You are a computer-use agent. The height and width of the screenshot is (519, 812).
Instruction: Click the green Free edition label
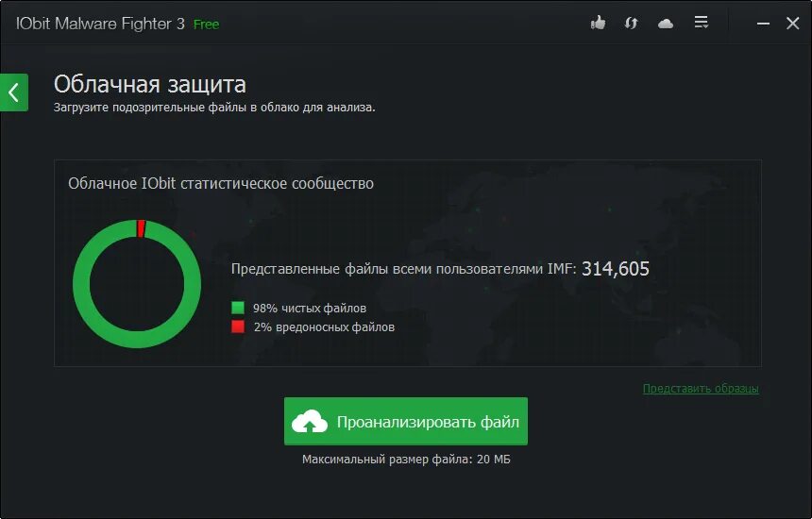(x=206, y=25)
